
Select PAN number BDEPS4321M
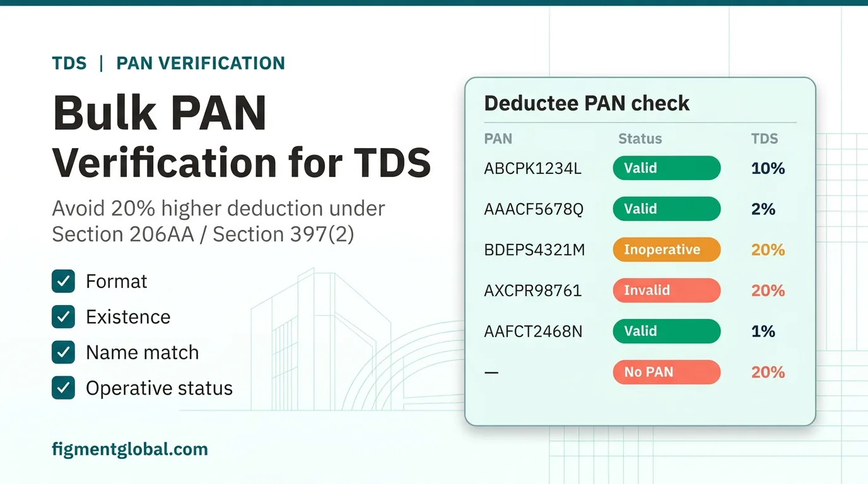point(534,250)
